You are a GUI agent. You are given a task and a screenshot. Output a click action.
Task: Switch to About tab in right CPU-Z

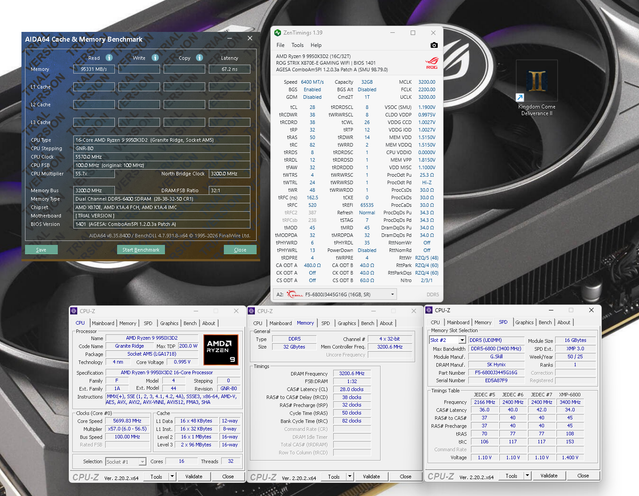pos(564,322)
